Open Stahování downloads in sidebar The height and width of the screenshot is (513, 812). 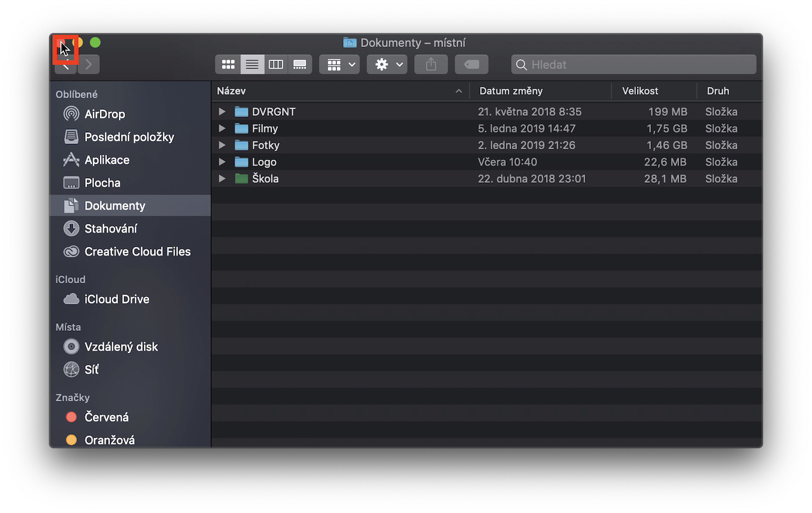click(x=110, y=229)
